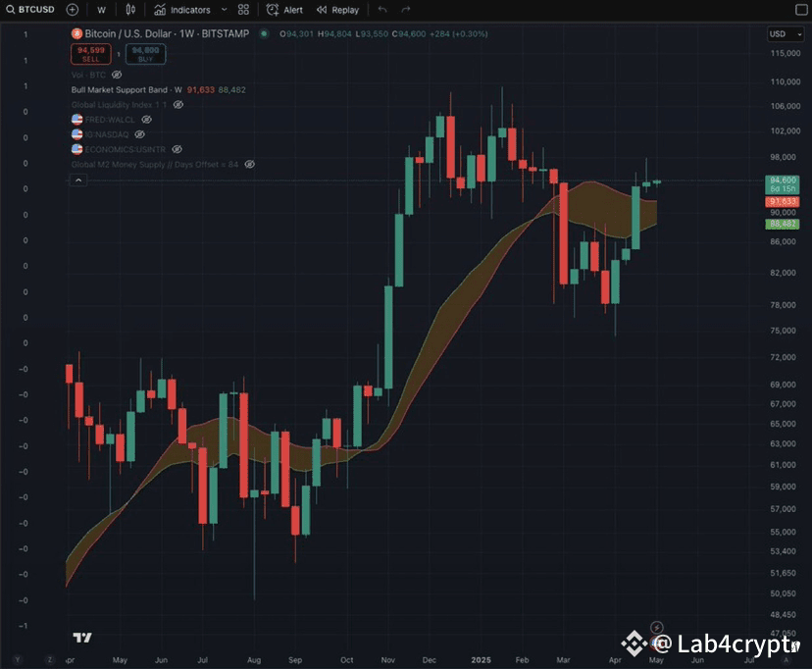This screenshot has width=812, height=669.
Task: Click the round Y button at bottom left
Action: click(18, 659)
